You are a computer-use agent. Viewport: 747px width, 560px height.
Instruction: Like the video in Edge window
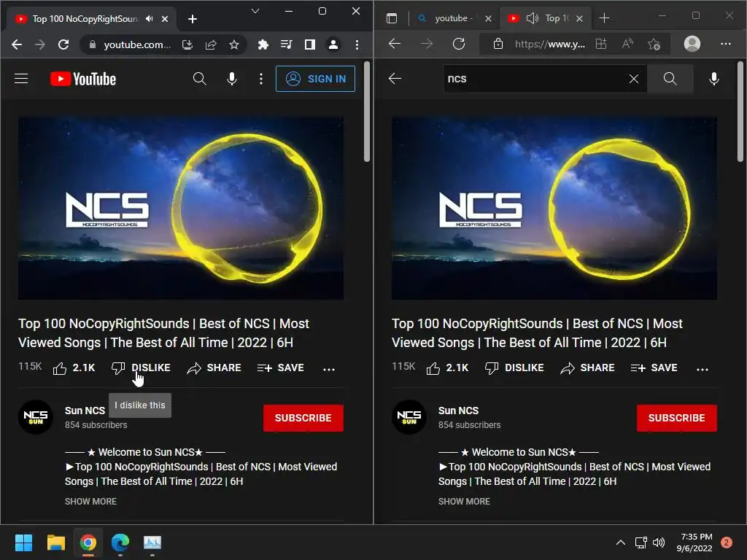447,368
